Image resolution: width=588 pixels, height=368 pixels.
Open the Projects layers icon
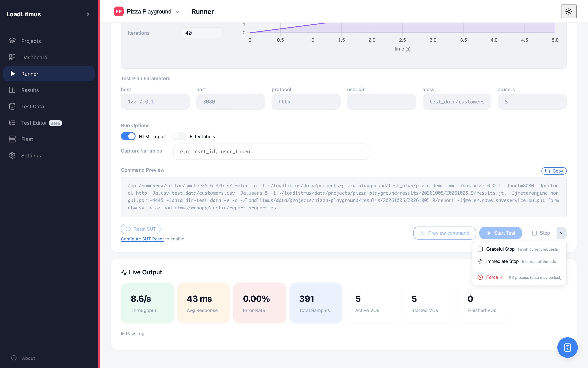[x=12, y=41]
